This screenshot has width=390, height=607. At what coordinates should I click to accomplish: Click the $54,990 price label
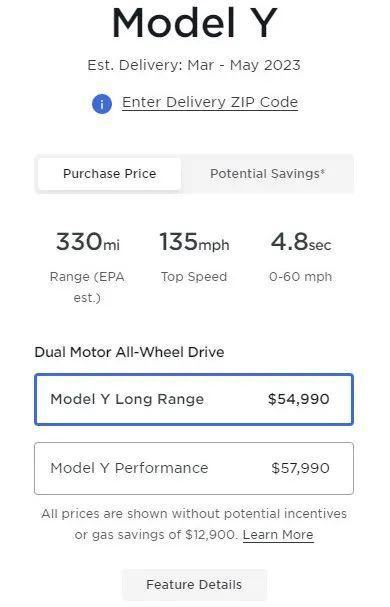point(299,399)
